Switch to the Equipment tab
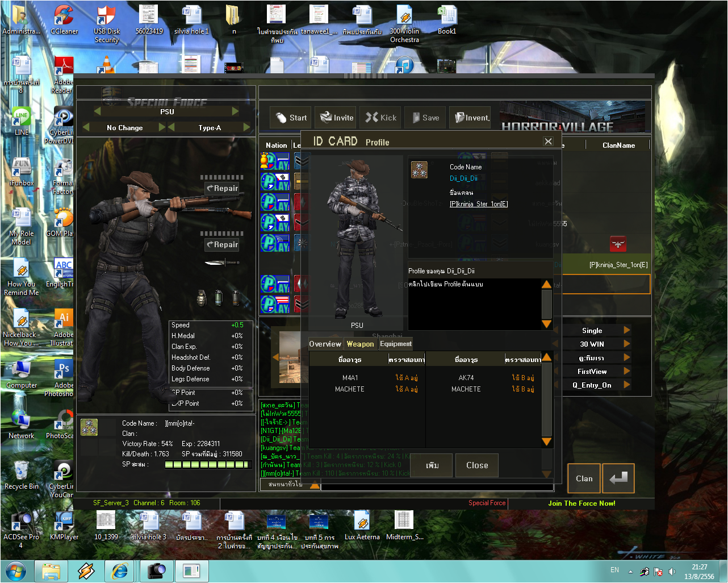 [396, 344]
